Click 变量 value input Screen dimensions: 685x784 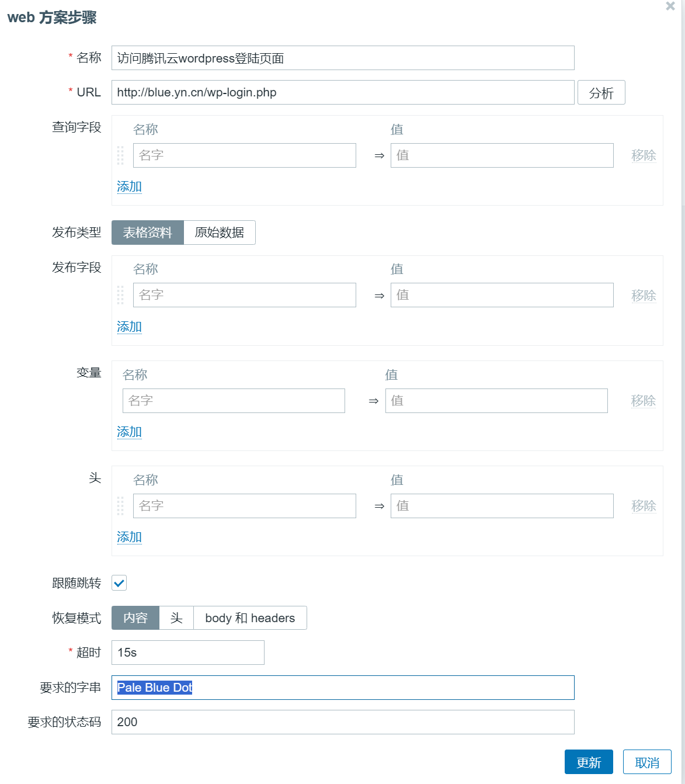click(496, 401)
